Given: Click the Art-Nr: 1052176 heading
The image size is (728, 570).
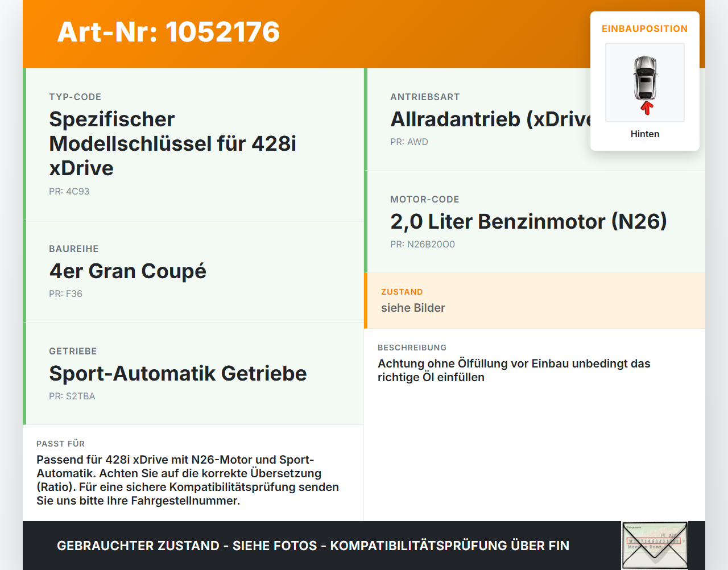Looking at the screenshot, I should pyautogui.click(x=168, y=32).
